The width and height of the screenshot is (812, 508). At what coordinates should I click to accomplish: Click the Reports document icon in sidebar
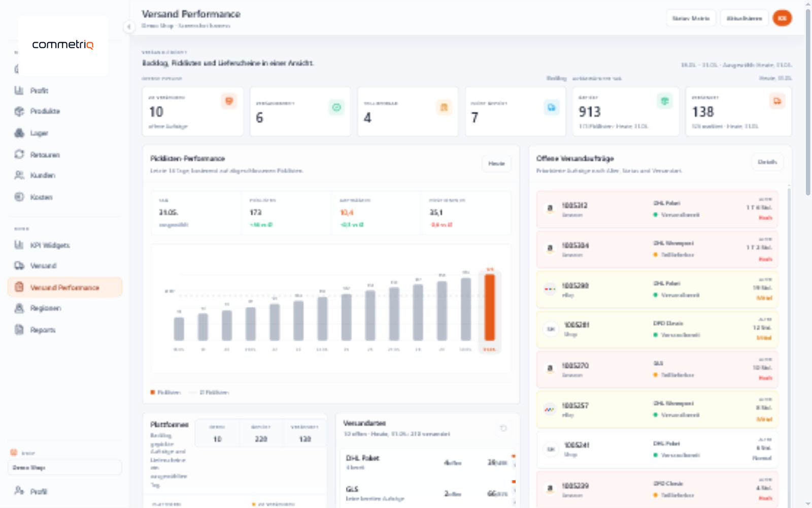click(19, 330)
